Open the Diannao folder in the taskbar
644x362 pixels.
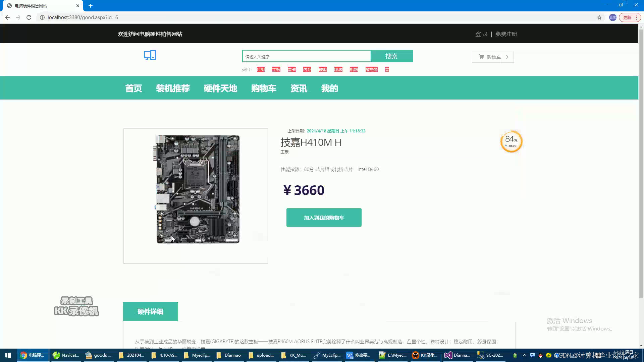(x=229, y=355)
